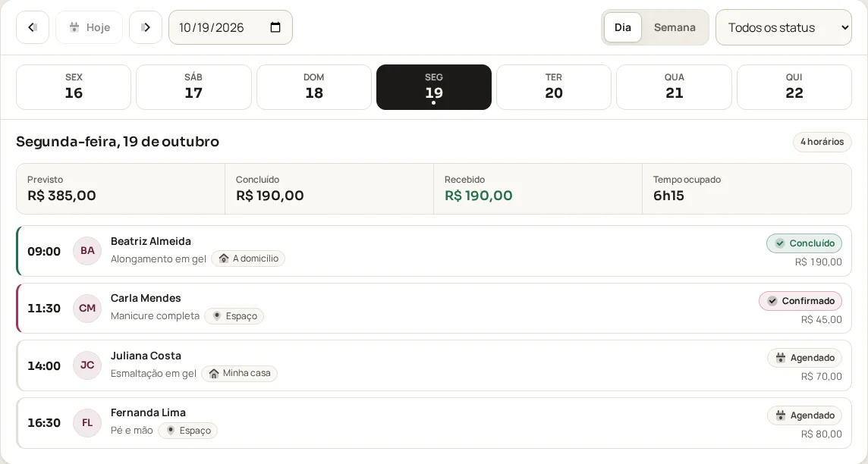Open Todos os status dropdown
The height and width of the screenshot is (464, 868).
point(783,27)
